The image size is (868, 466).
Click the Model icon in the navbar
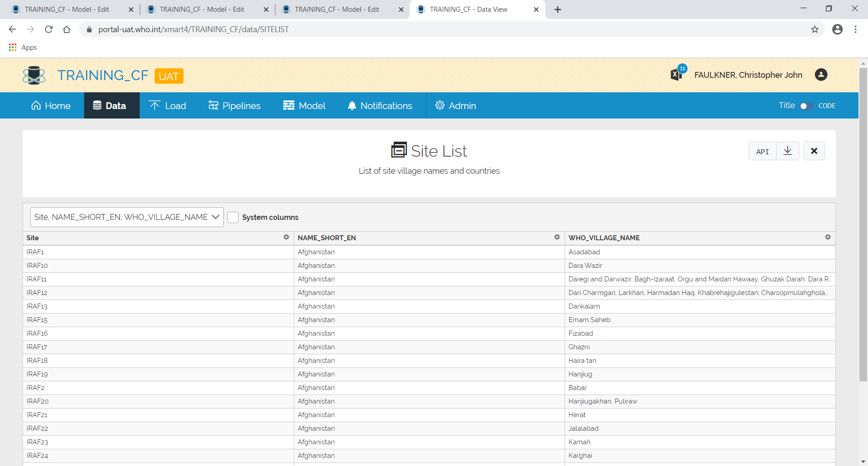click(x=288, y=105)
